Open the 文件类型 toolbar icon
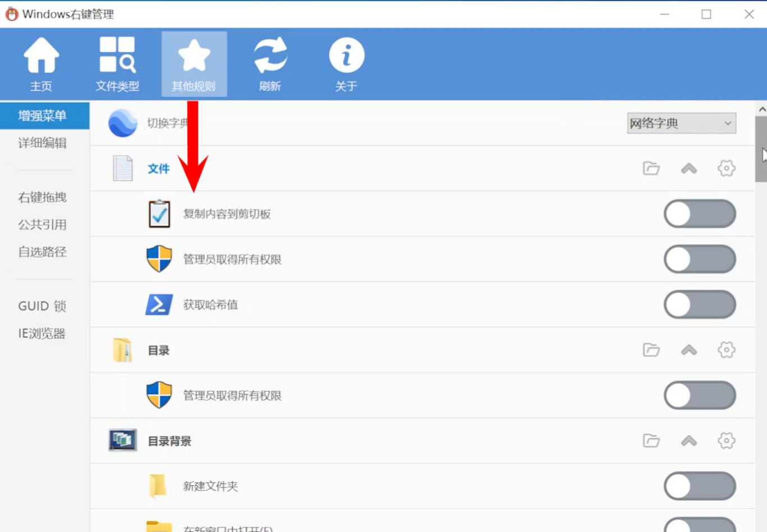Image resolution: width=767 pixels, height=532 pixels. [117, 64]
